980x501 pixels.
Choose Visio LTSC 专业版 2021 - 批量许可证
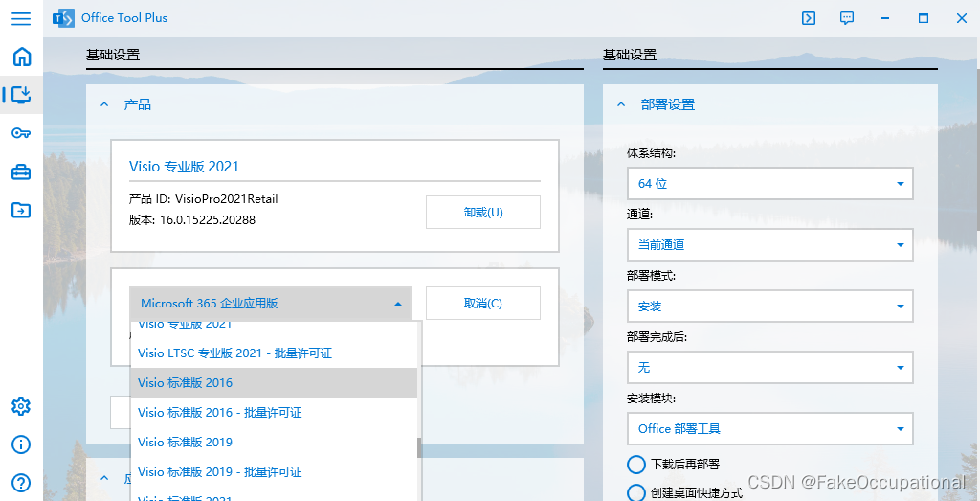274,353
